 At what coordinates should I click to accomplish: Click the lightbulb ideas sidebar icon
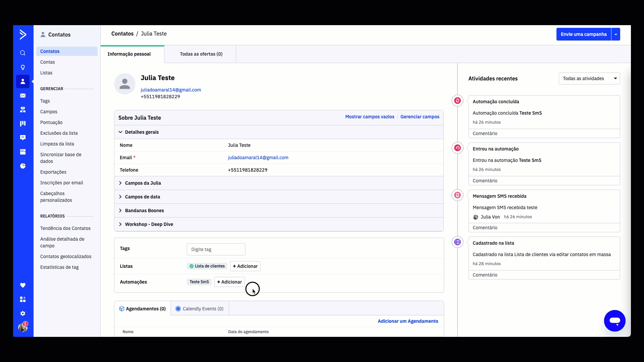click(x=23, y=67)
